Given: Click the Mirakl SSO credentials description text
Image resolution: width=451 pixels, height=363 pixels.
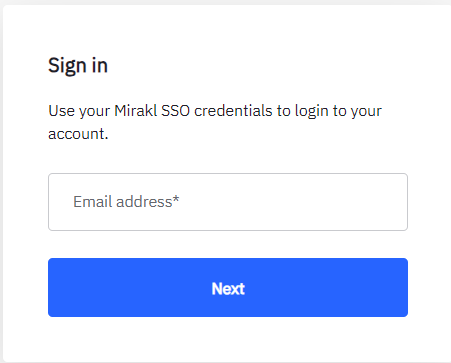Looking at the screenshot, I should pyautogui.click(x=215, y=122).
